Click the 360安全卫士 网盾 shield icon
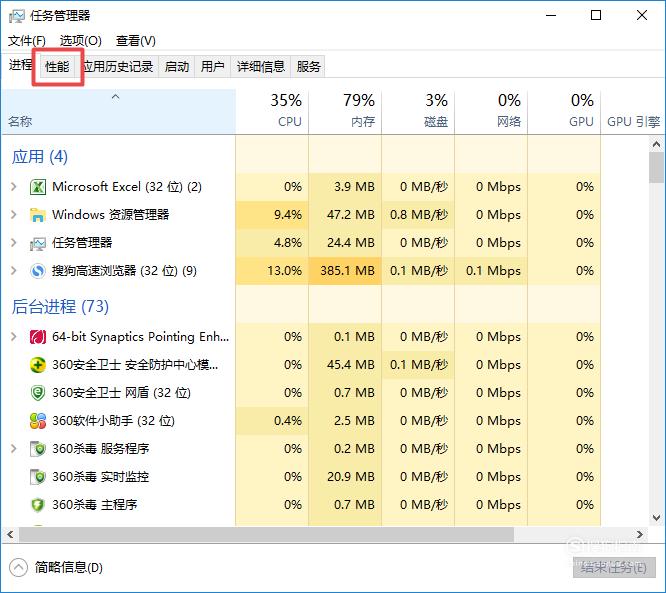This screenshot has width=666, height=593. [38, 393]
